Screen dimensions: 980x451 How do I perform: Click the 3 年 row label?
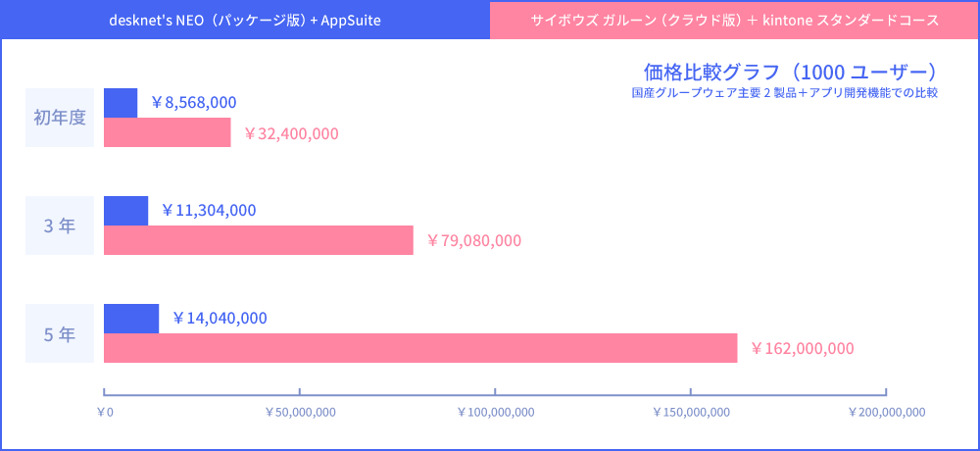(x=60, y=225)
